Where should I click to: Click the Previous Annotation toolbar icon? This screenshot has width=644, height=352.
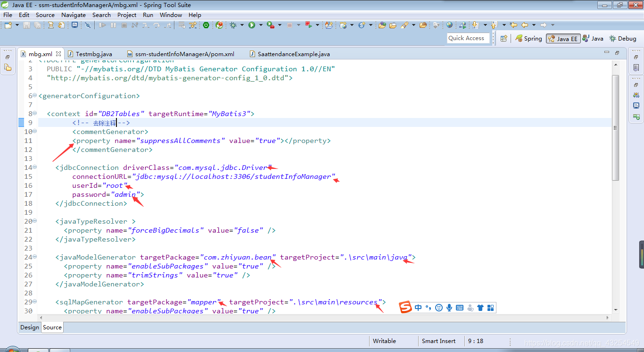(494, 25)
